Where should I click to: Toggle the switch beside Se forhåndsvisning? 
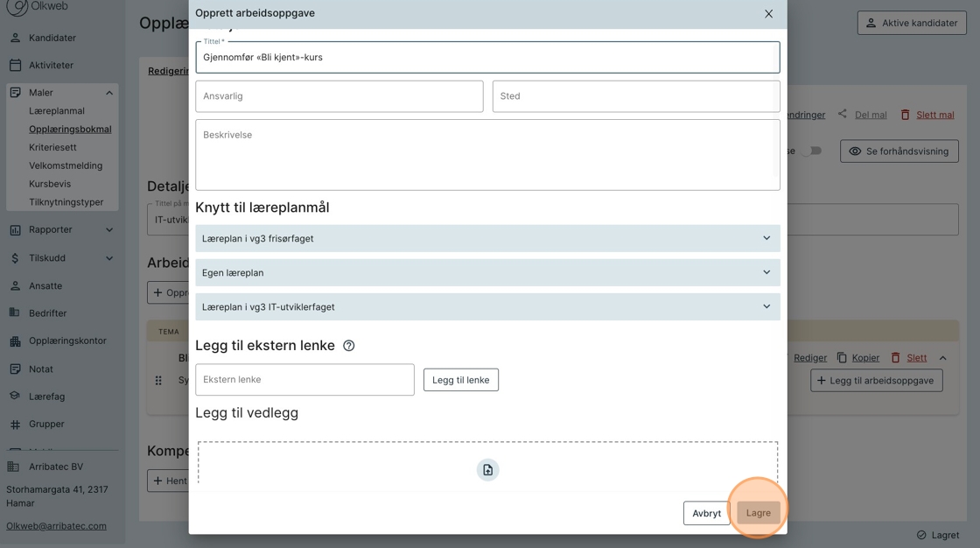click(812, 151)
